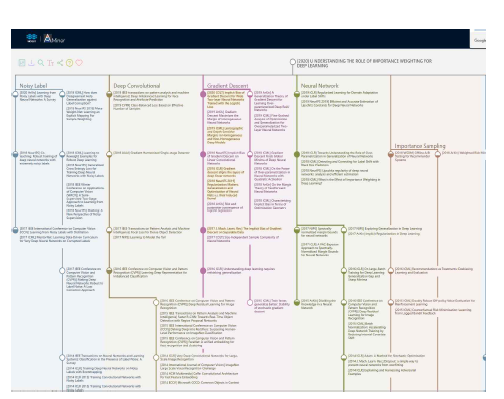Image resolution: width=504 pixels, height=399 pixels.
Task: Click the download icon
Action: [x=31, y=63]
